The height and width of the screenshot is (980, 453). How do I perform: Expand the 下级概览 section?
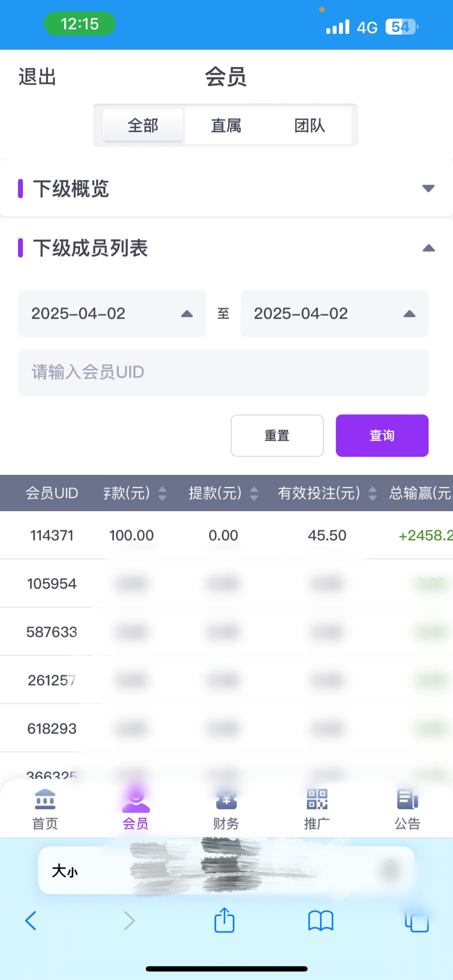428,188
